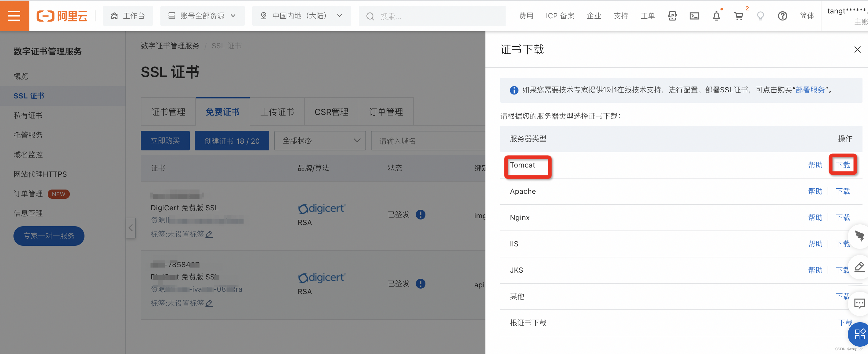
Task: Open the shopping cart icon
Action: (738, 16)
